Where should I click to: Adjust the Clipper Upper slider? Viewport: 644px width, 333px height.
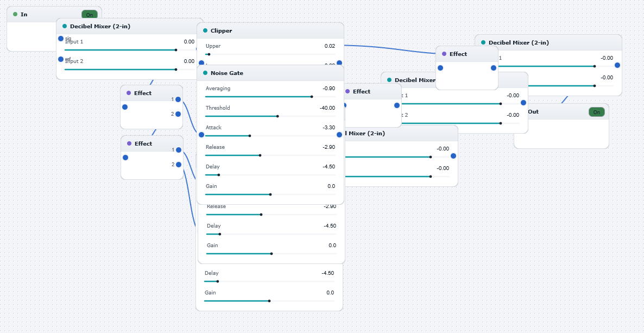pyautogui.click(x=270, y=54)
